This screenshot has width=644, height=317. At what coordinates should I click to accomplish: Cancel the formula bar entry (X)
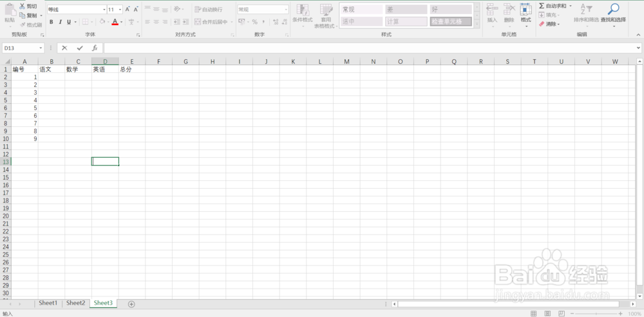coord(64,48)
